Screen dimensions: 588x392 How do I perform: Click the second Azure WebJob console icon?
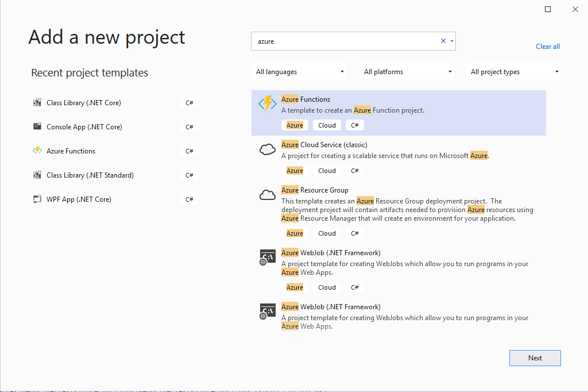268,312
